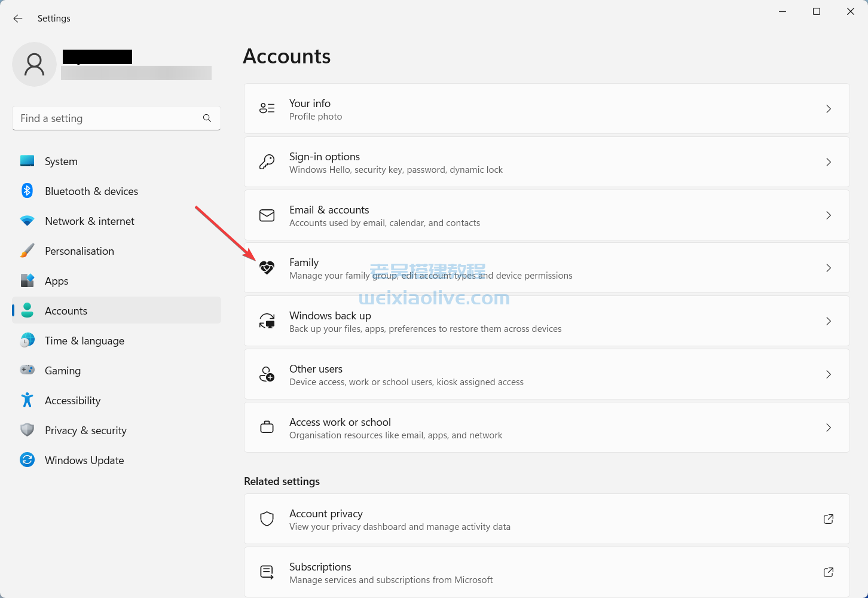Go to the Gaming label
Viewport: 868px width, 598px height.
click(x=63, y=371)
